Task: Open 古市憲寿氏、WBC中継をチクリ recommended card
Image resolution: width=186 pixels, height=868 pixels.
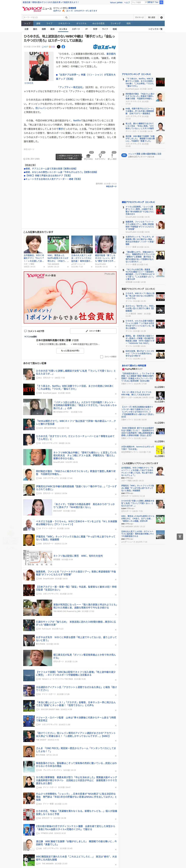Action: point(34,251)
